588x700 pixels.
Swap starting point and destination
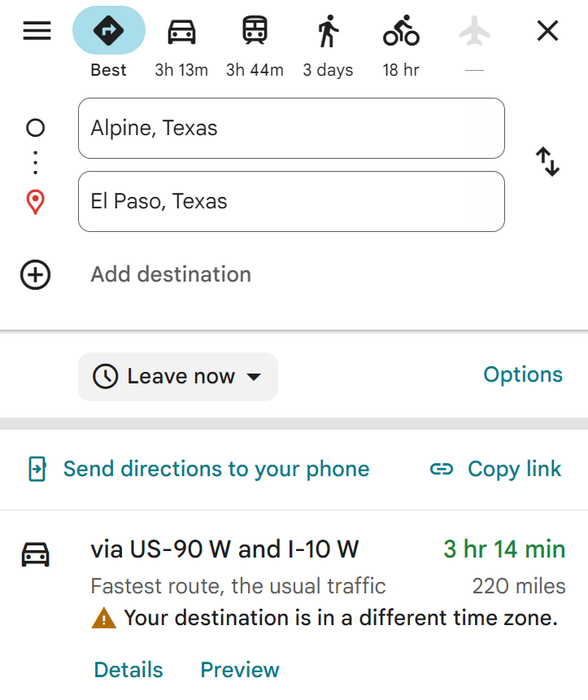pyautogui.click(x=548, y=161)
